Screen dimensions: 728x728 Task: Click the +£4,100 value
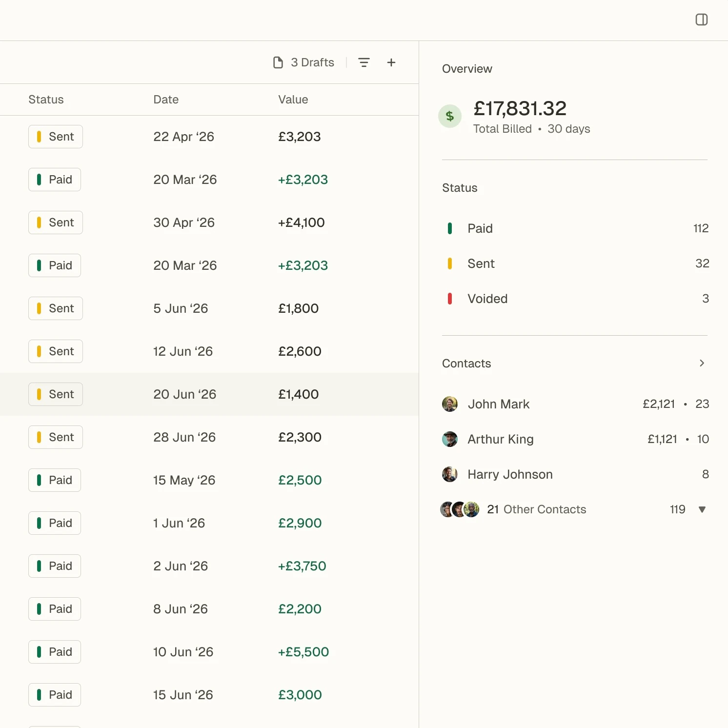coord(302,222)
